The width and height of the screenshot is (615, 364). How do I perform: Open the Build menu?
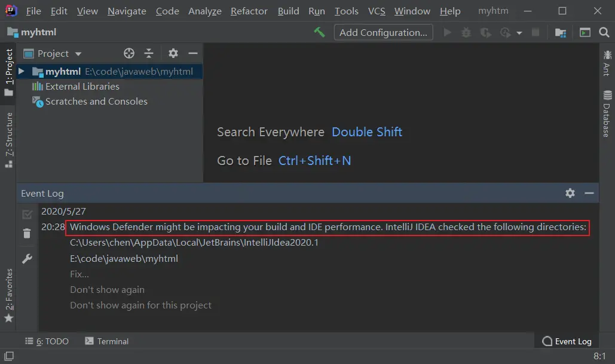(288, 11)
